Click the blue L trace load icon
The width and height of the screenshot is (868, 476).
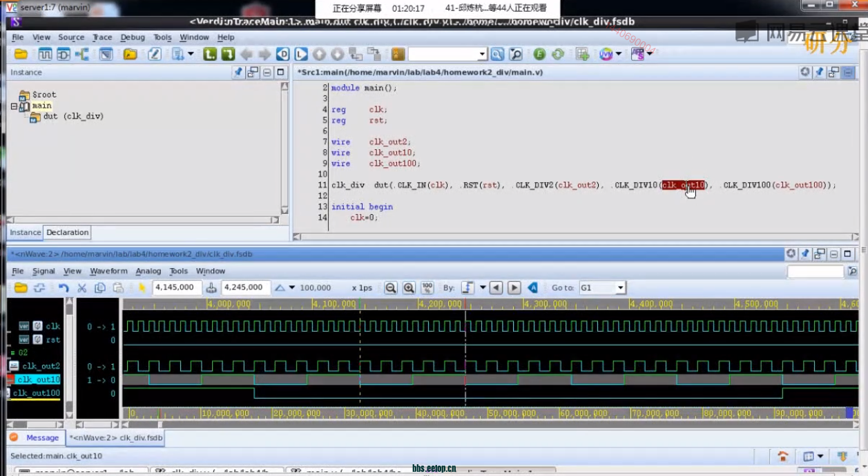[300, 54]
